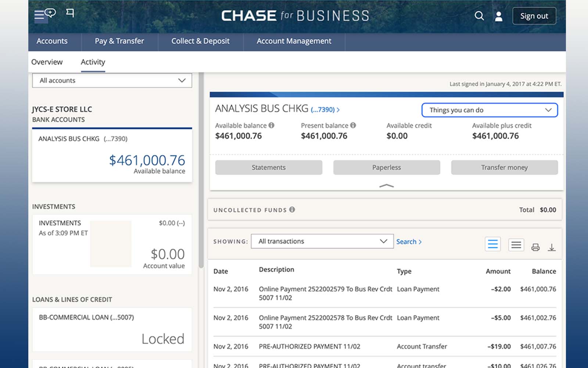Click the left panel vertical scrollbar

tap(201, 169)
